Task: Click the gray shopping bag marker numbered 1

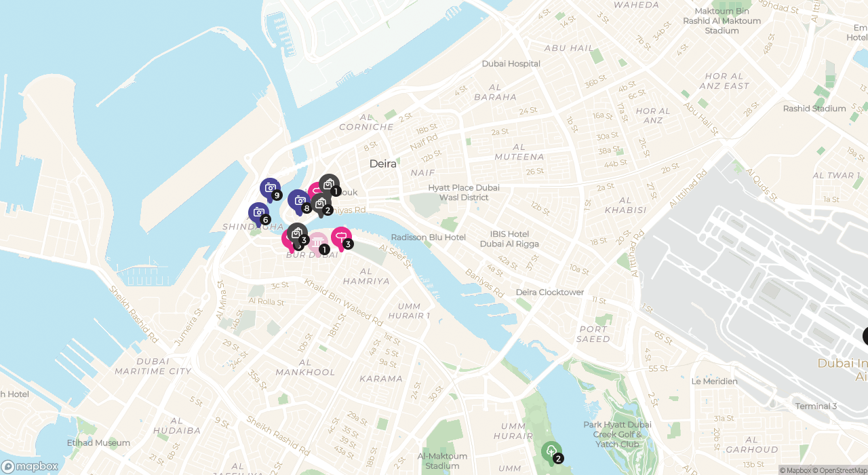Action: pos(329,185)
